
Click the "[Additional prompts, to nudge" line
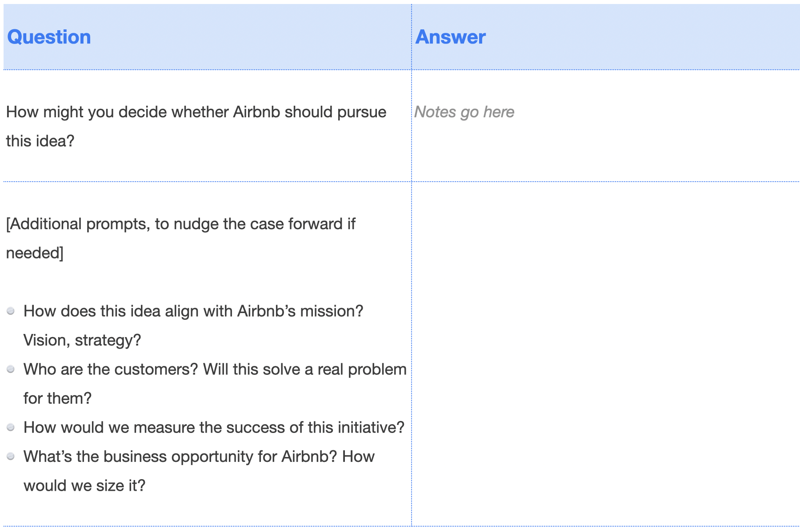click(180, 224)
